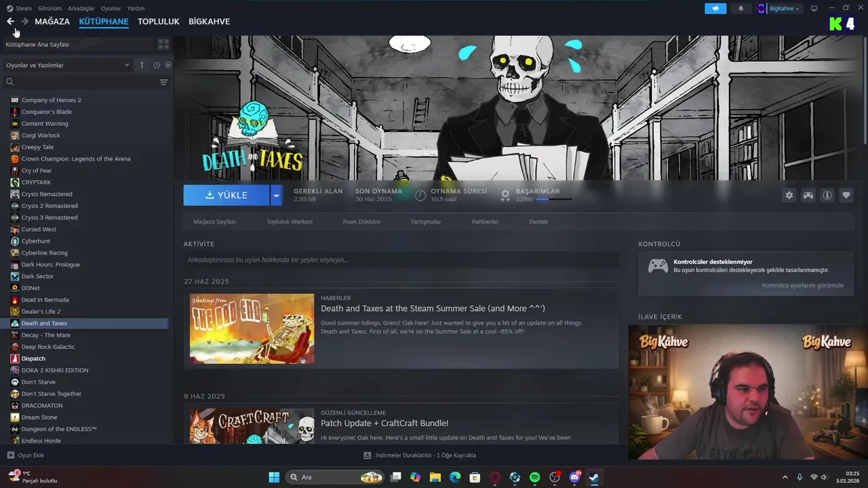Open game settings gear icon
Viewport: 868px width, 488px height.
pyautogui.click(x=789, y=195)
